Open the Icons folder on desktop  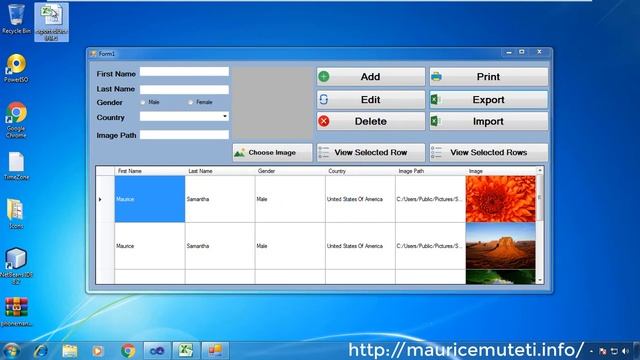[16, 213]
